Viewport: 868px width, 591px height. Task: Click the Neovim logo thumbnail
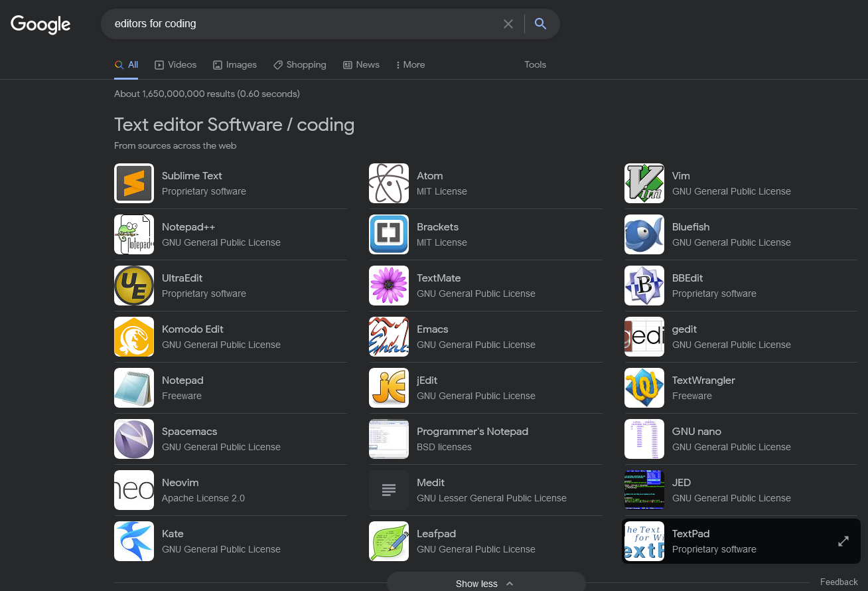134,490
